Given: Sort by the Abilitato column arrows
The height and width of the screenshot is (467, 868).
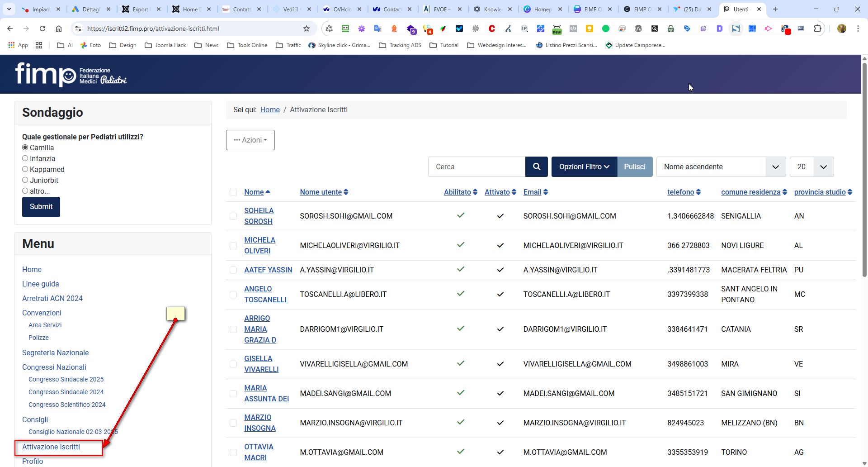Looking at the screenshot, I should click(x=475, y=192).
